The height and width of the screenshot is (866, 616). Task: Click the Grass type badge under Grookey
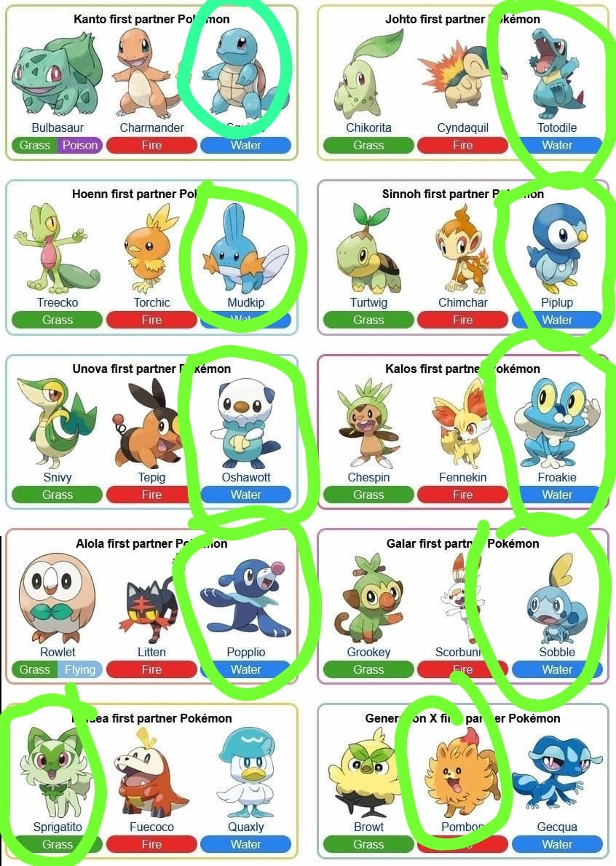(368, 669)
